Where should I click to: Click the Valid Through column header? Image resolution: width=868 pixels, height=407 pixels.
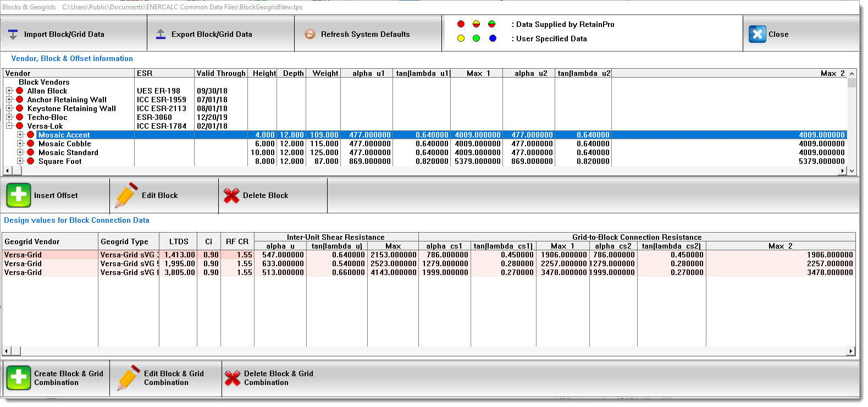click(221, 73)
